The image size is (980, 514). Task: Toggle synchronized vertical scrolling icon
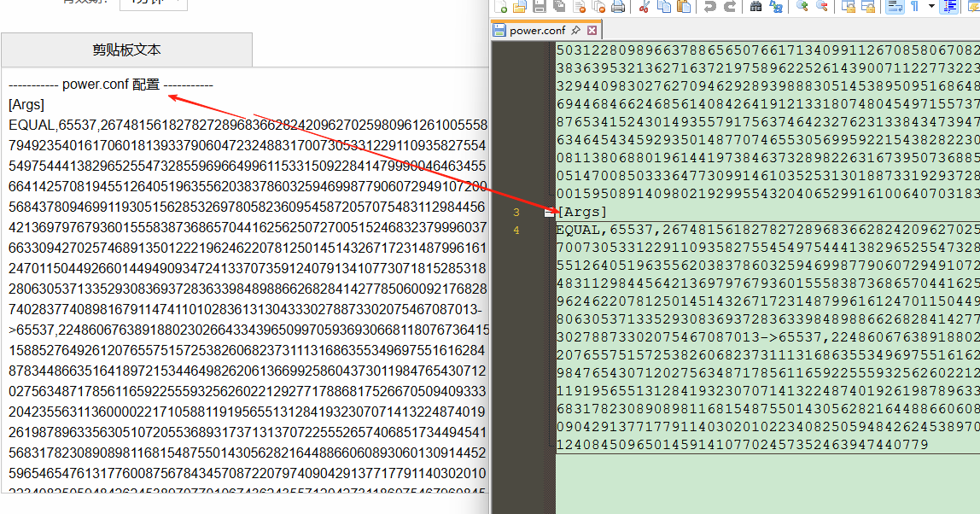click(849, 6)
